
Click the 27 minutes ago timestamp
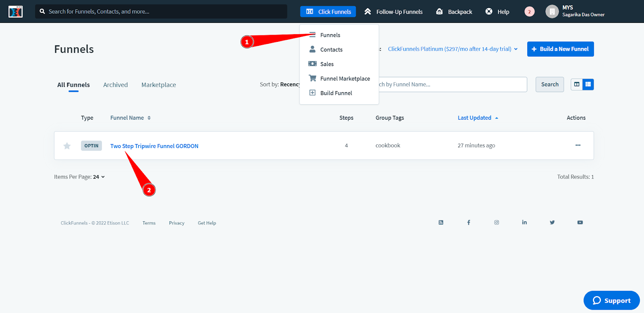476,146
